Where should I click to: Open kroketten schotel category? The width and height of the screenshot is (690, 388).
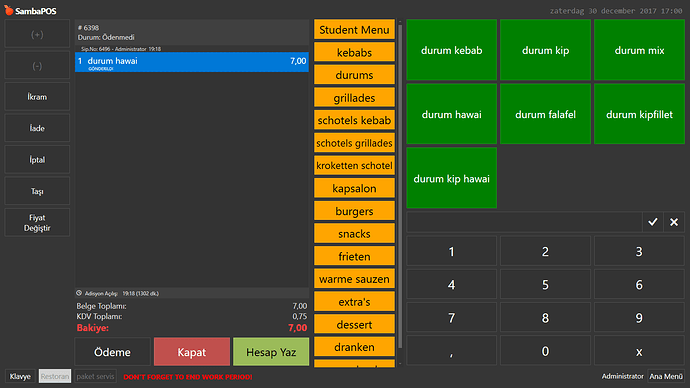[354, 165]
